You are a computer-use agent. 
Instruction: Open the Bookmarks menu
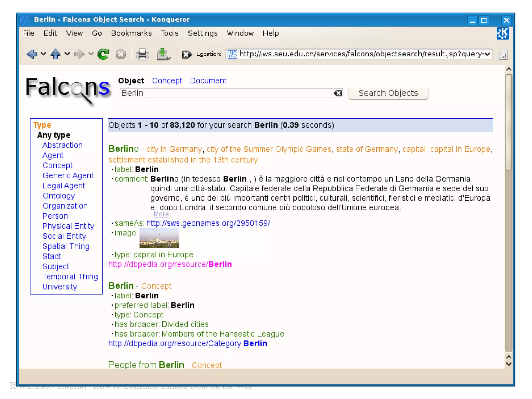click(131, 33)
